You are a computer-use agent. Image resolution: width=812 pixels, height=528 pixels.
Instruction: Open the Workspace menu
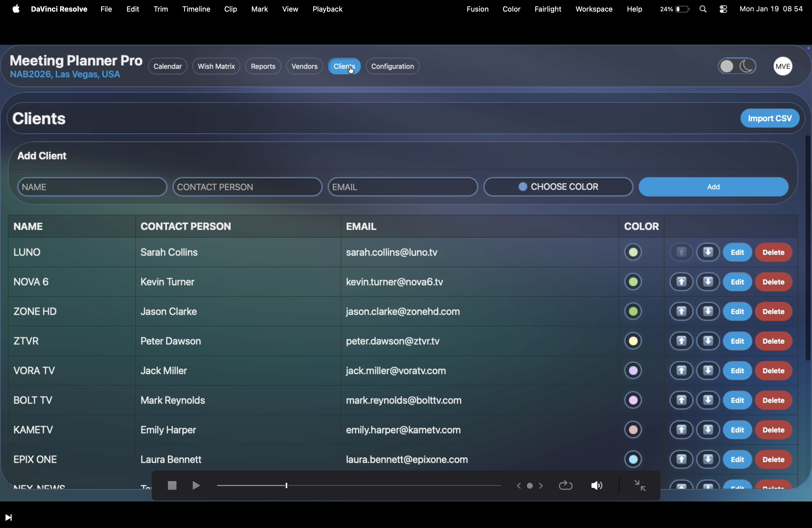(x=594, y=9)
